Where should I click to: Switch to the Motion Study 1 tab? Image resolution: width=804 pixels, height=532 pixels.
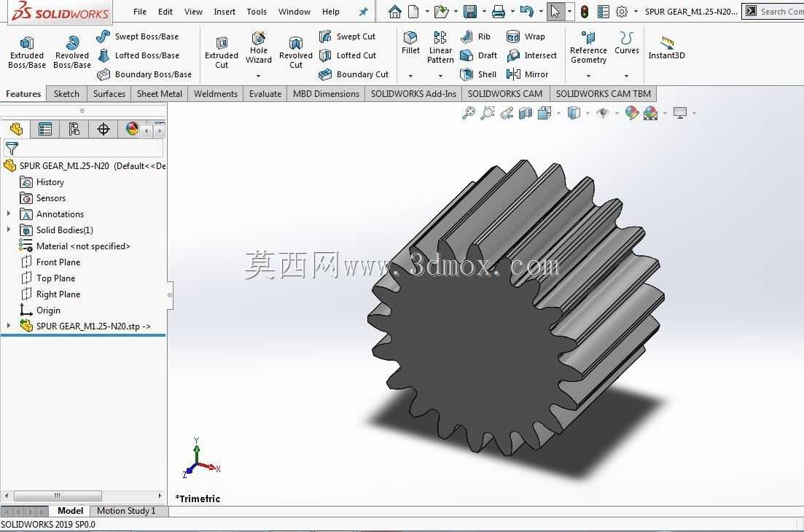[126, 511]
